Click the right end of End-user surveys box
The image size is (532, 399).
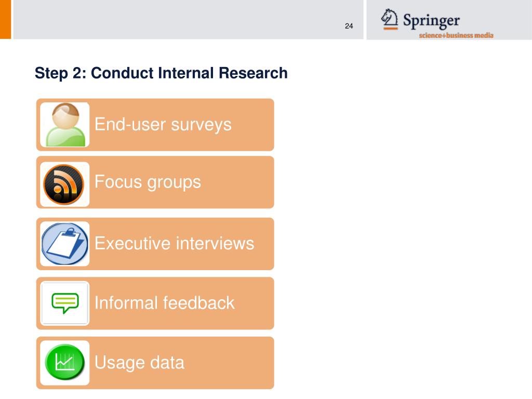tap(261, 125)
